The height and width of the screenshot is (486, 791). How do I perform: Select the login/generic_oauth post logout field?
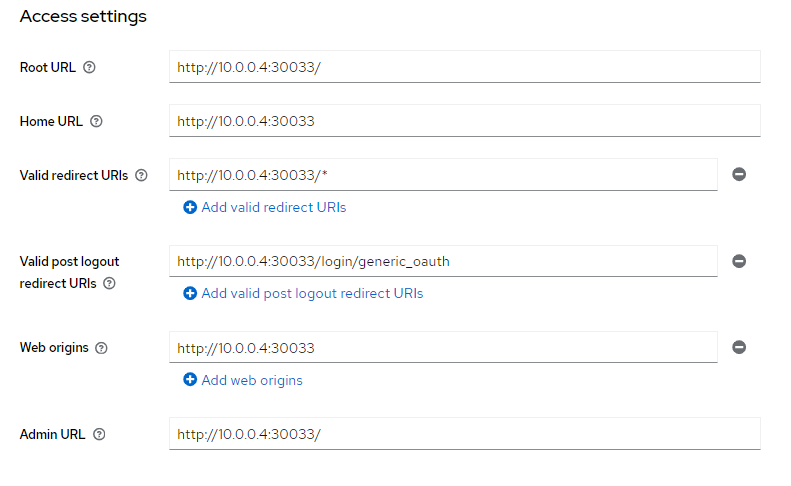(x=443, y=261)
